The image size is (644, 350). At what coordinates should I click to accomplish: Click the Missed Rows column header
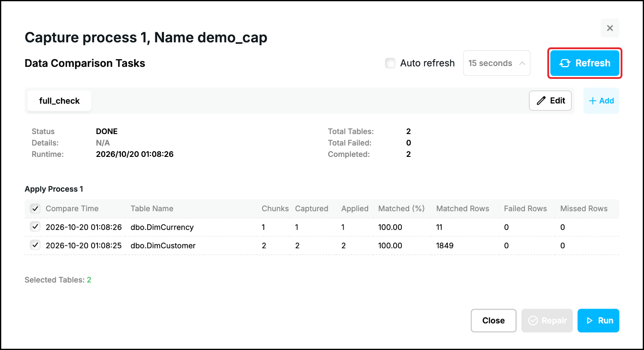click(x=584, y=209)
